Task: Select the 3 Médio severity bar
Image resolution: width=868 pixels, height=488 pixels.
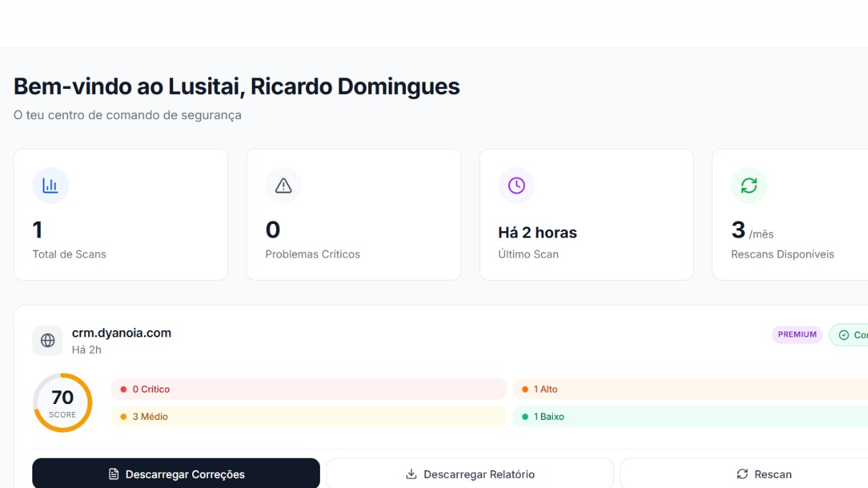Action: [x=308, y=416]
